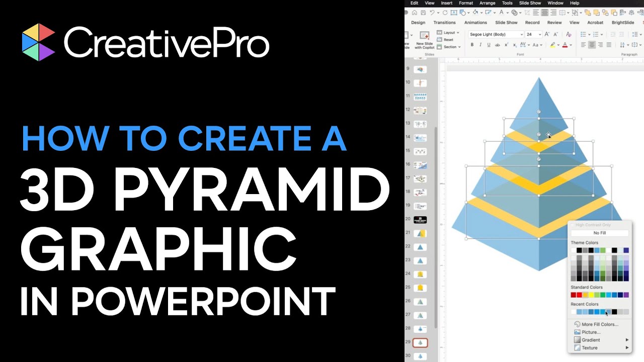This screenshot has height=362, width=644.
Task: Select slide 21 thumbnail in panel
Action: click(420, 233)
